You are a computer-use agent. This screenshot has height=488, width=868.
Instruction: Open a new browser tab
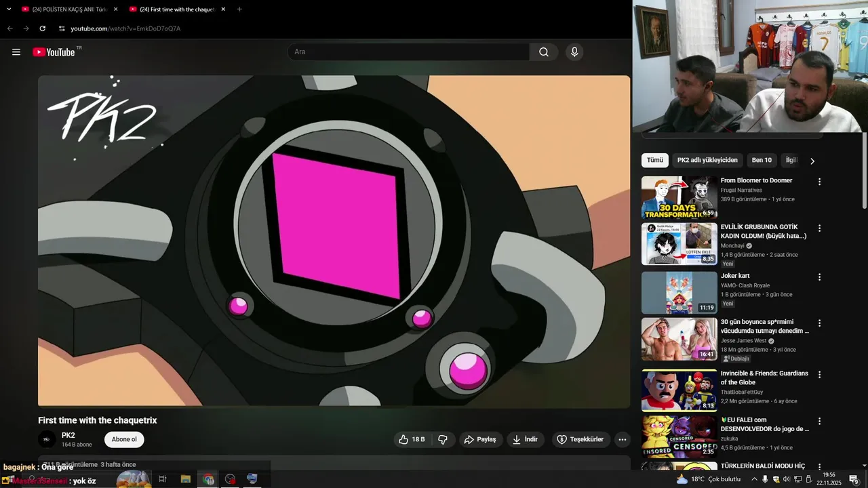tap(239, 9)
